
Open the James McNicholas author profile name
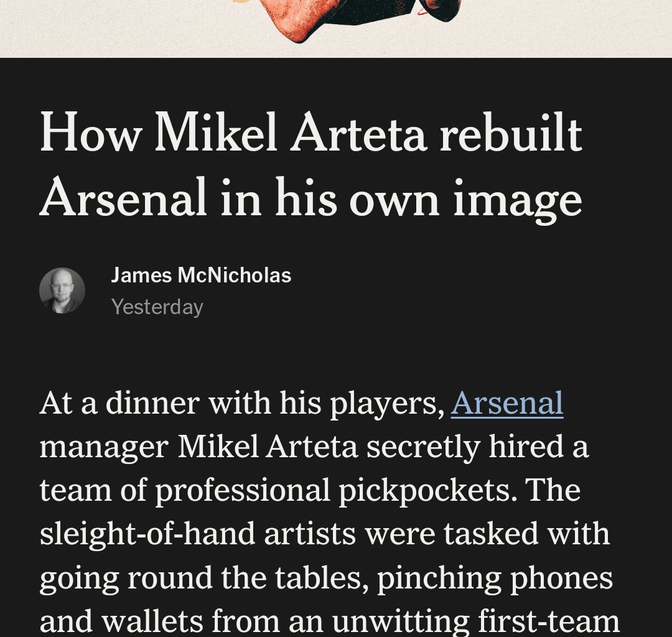tap(201, 275)
